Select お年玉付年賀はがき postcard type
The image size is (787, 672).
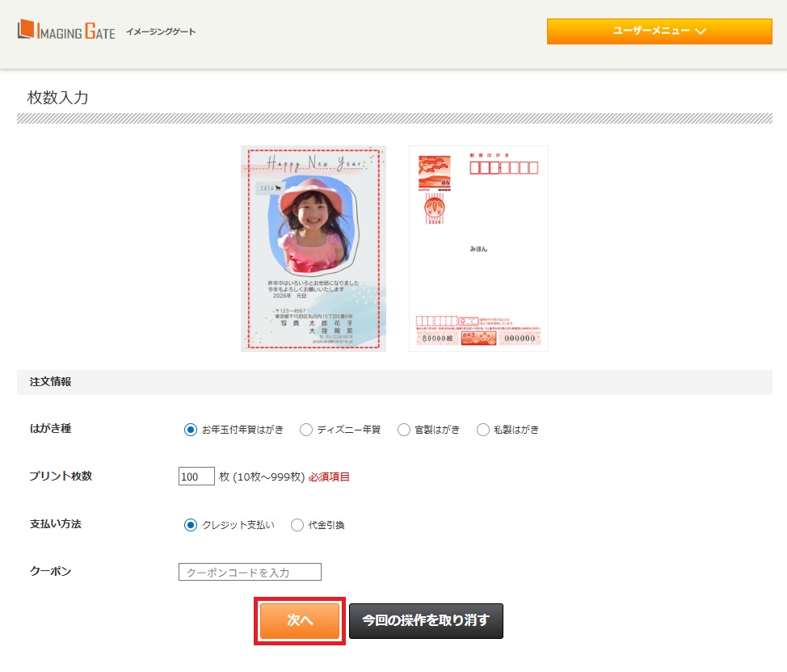point(191,430)
